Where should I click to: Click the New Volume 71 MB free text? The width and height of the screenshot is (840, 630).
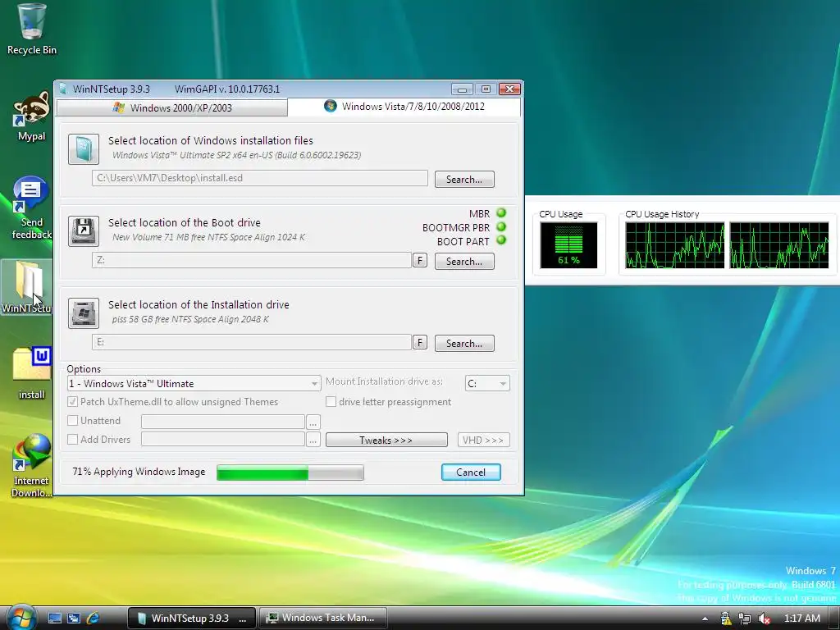pos(209,237)
